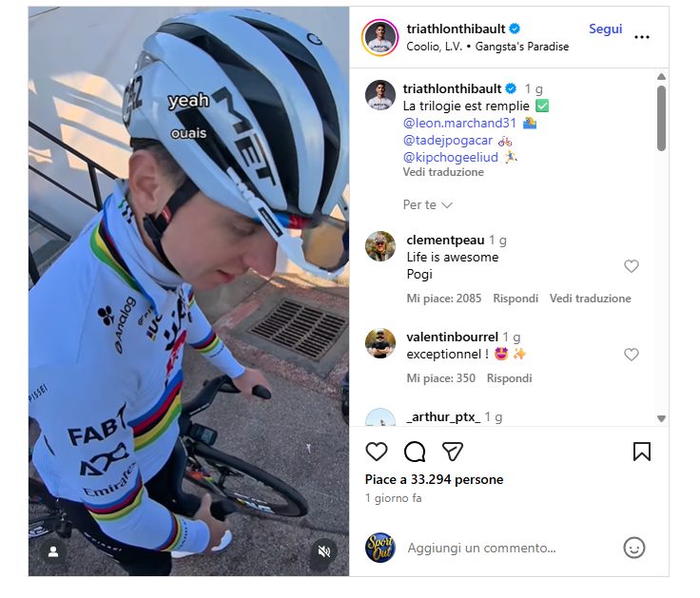The image size is (700, 598).
Task: Translate the caption with 'Vedi traduzione'
Action: 443,172
